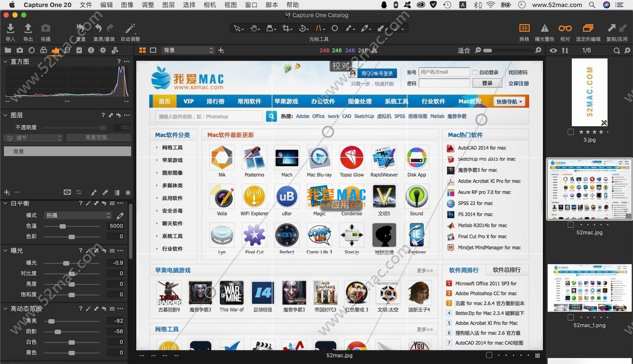
Task: Select the eyedropper picker cursor tool
Action: [365, 28]
